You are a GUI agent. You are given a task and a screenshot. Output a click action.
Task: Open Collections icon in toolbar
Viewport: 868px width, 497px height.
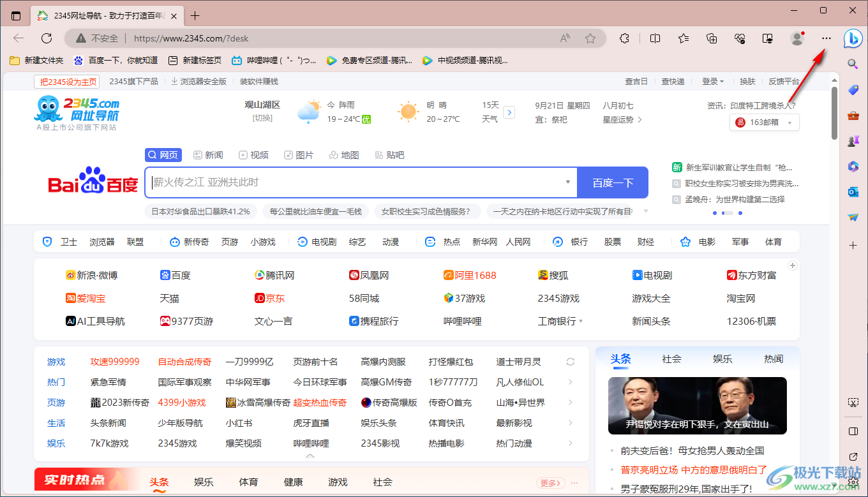point(712,38)
